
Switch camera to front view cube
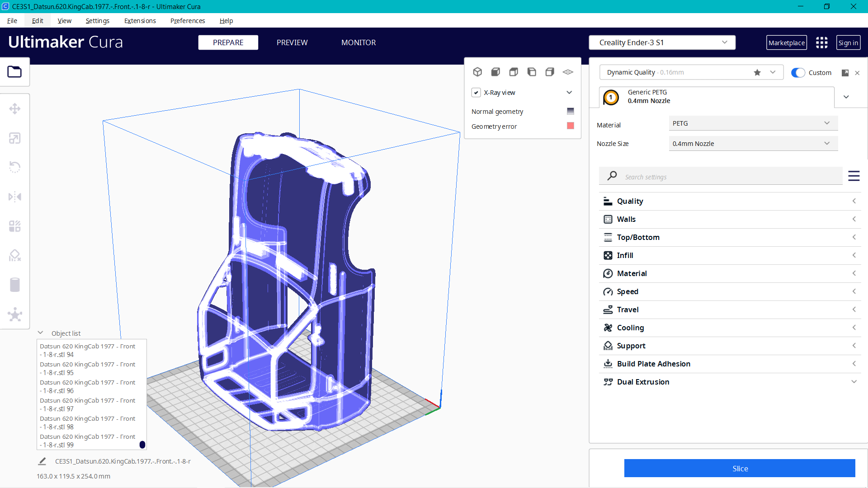[x=495, y=71]
